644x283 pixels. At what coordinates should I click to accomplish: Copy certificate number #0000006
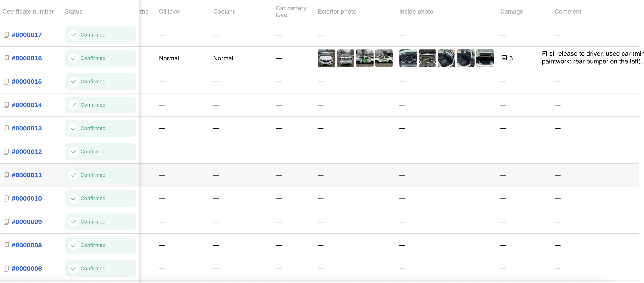pyautogui.click(x=6, y=269)
